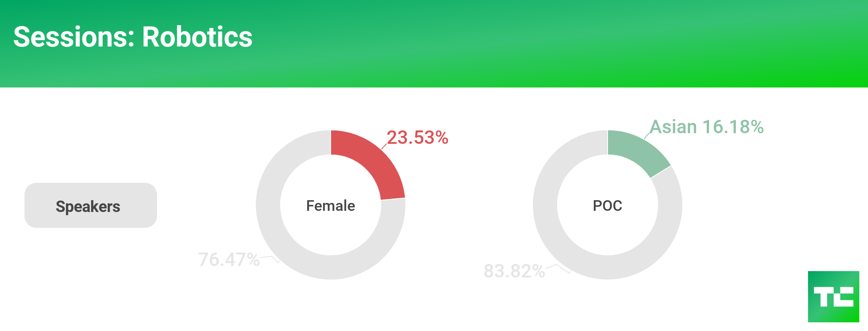Click the Asian 16.18% label
The height and width of the screenshot is (331, 868).
(x=707, y=127)
